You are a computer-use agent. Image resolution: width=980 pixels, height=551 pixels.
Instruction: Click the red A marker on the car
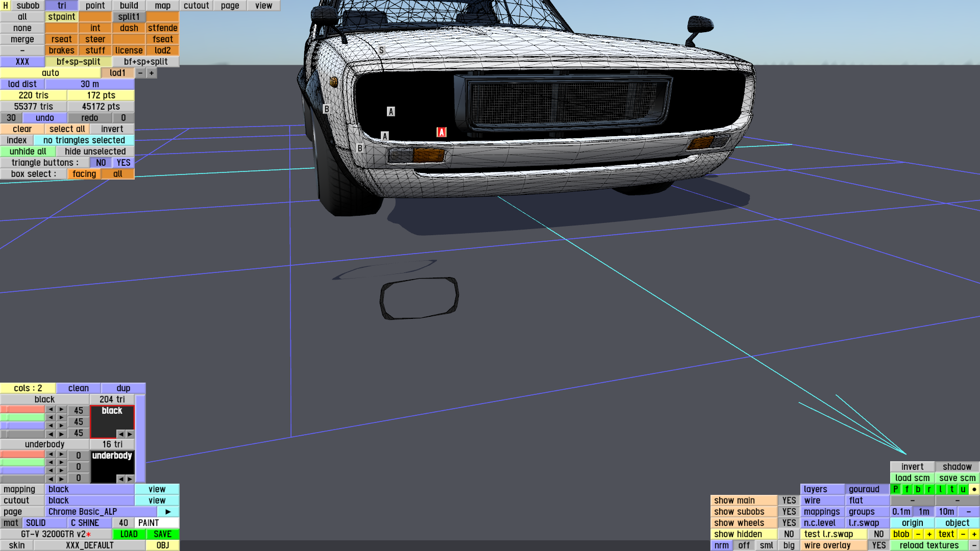pos(442,132)
